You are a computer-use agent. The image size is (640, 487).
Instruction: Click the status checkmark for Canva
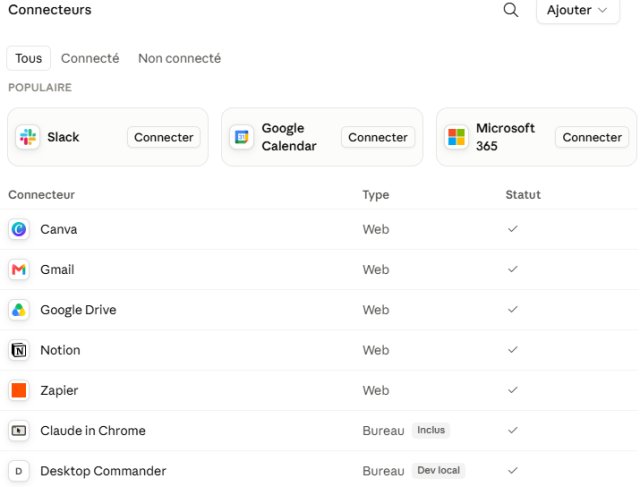513,229
